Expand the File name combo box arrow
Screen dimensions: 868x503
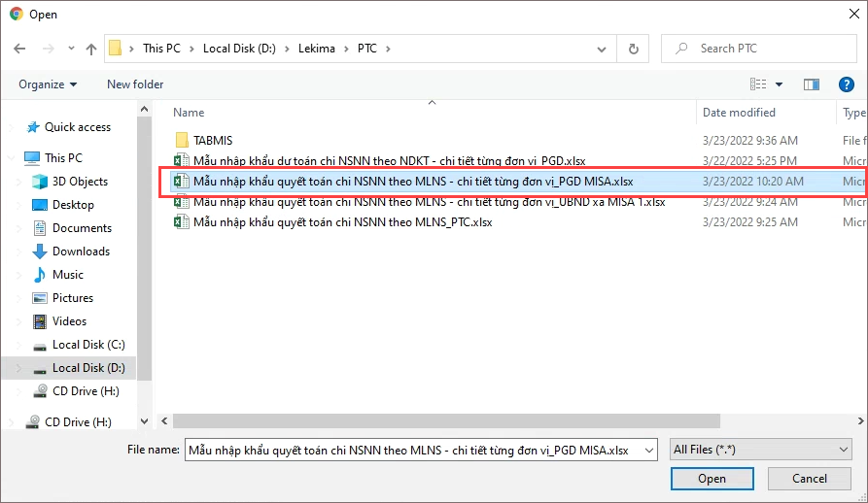click(x=648, y=451)
